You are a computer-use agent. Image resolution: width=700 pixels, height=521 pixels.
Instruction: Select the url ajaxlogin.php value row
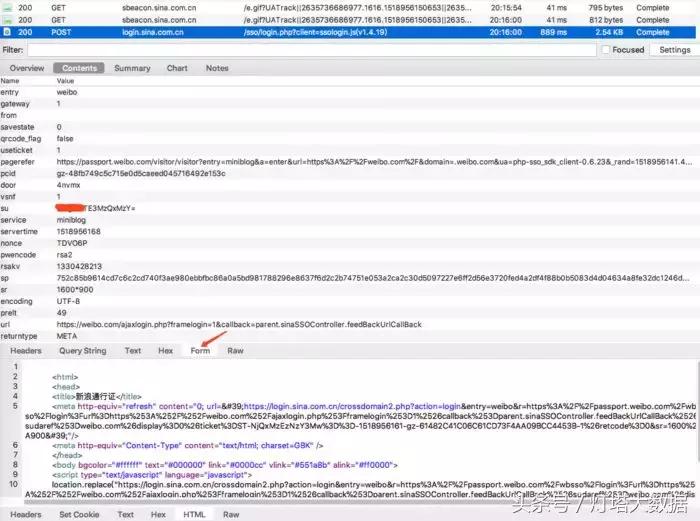348,324
